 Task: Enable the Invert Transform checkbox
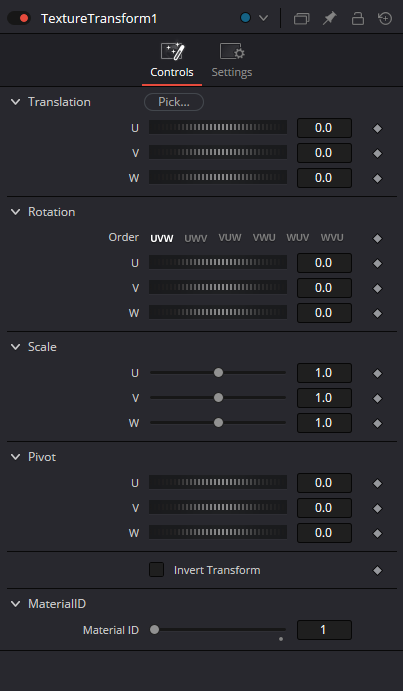click(157, 570)
